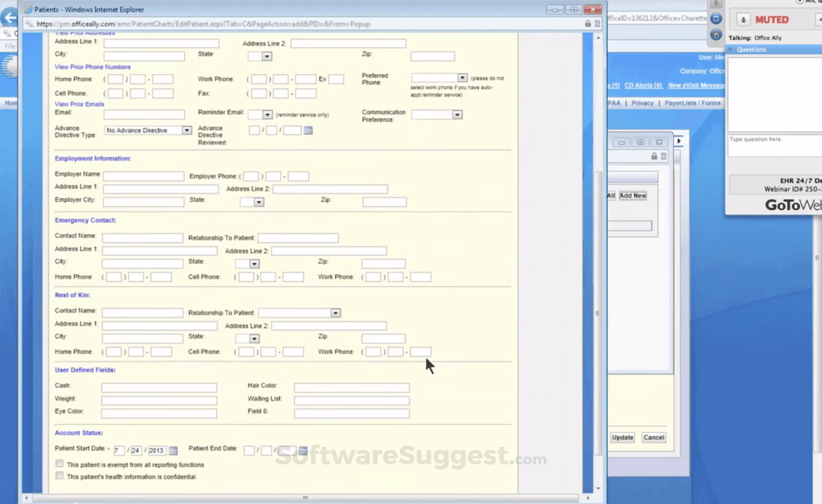Viewport: 822px width, 504px height.
Task: Open the Advance Directive Reviewed calendar picker
Action: [308, 130]
